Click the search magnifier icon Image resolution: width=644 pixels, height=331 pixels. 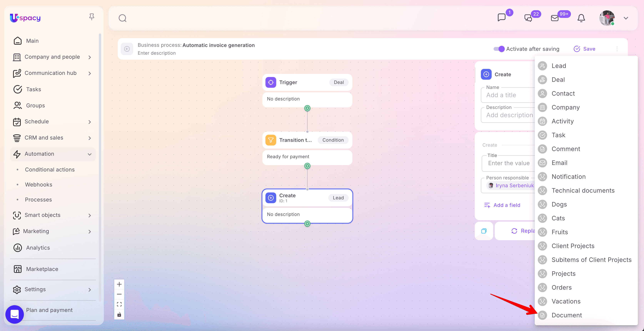[122, 18]
